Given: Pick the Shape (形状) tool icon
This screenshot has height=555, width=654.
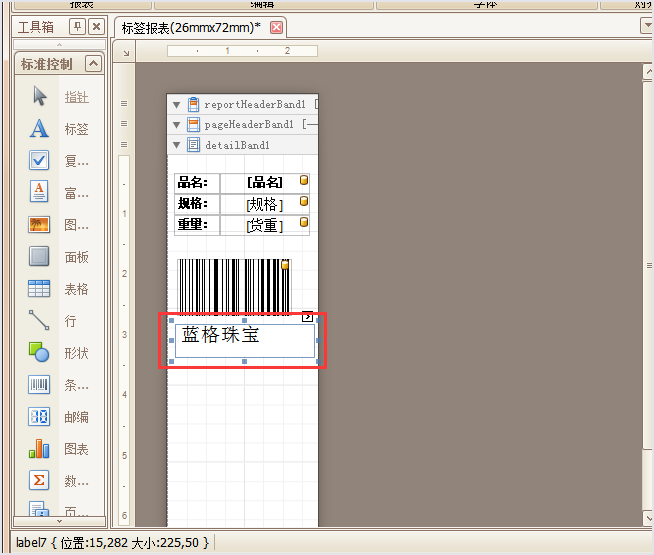Looking at the screenshot, I should point(39,352).
